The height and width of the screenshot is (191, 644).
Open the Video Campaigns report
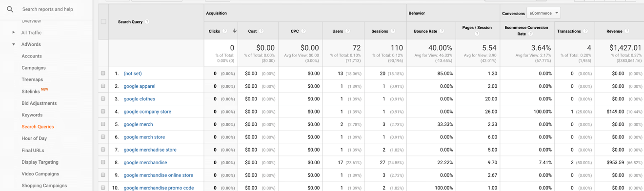[x=40, y=174]
